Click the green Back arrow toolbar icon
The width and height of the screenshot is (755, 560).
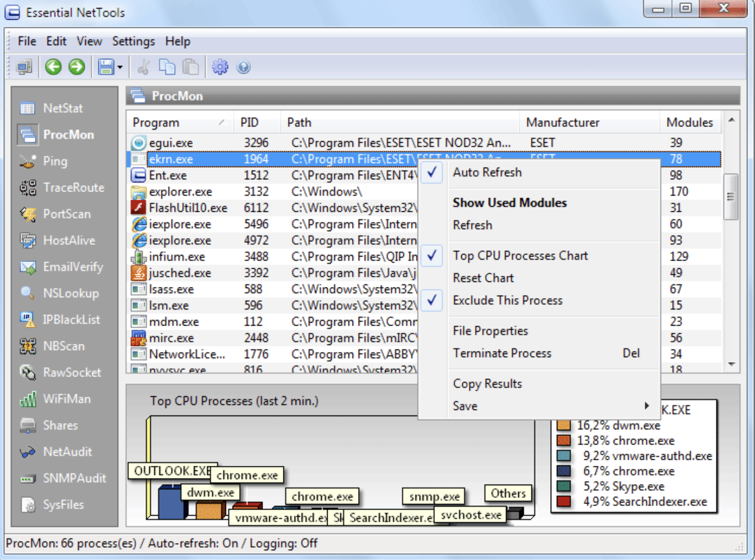[53, 67]
